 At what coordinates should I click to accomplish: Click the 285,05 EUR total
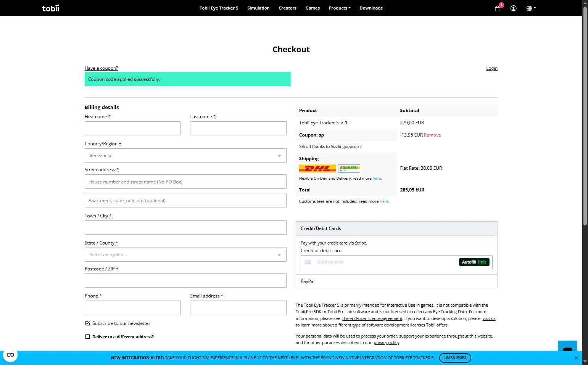pos(412,190)
